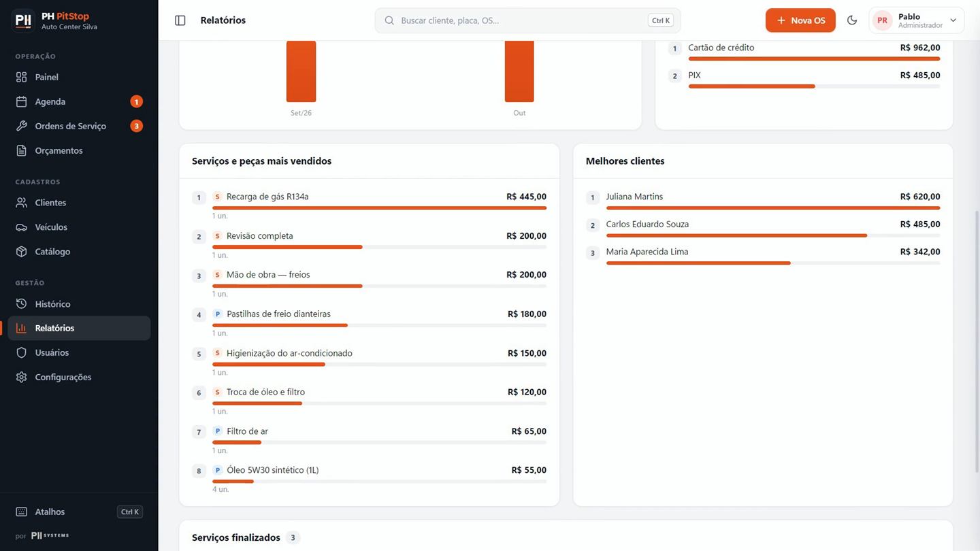Viewport: 980px width, 551px height.
Task: Click the Orçamentos document icon
Action: point(22,150)
